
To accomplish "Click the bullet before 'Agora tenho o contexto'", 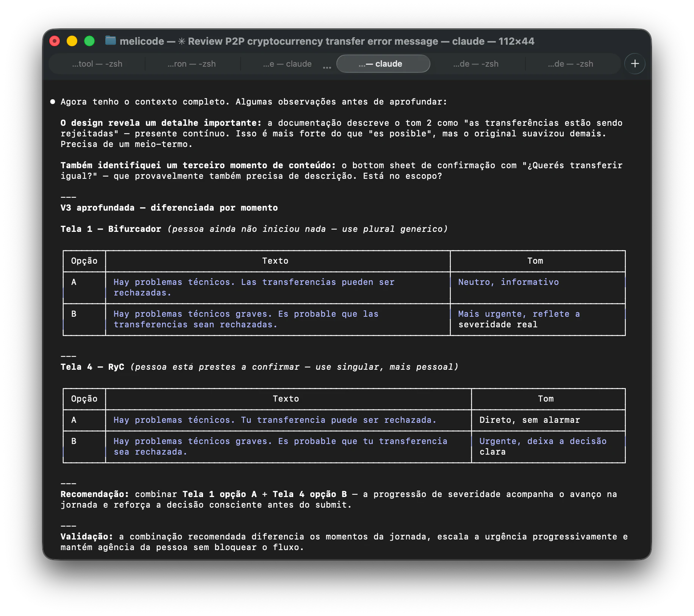I will point(53,102).
